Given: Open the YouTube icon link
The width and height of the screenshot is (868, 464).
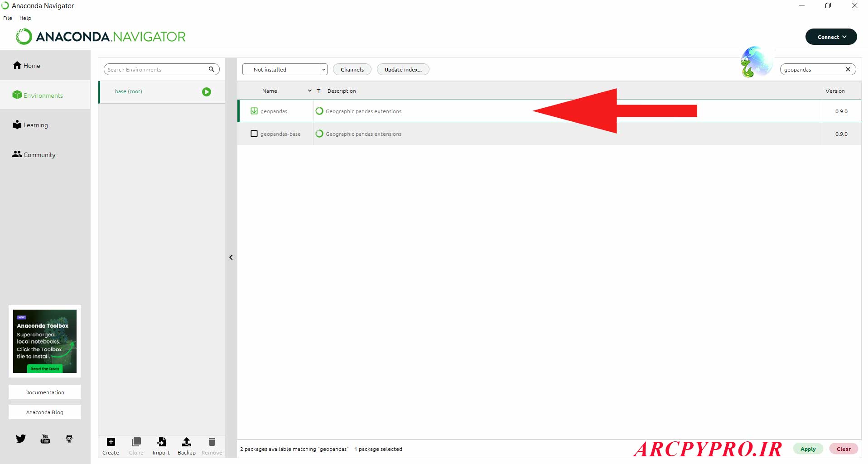Looking at the screenshot, I should (x=45, y=439).
